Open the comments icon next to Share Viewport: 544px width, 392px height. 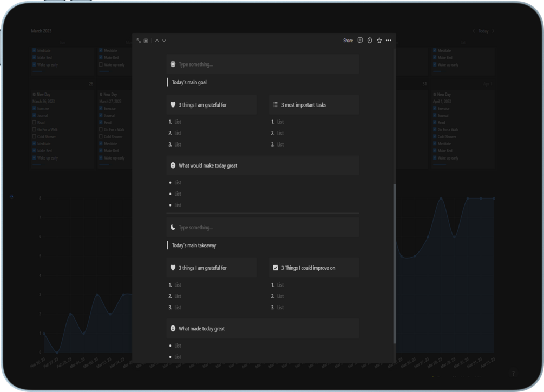pyautogui.click(x=360, y=40)
